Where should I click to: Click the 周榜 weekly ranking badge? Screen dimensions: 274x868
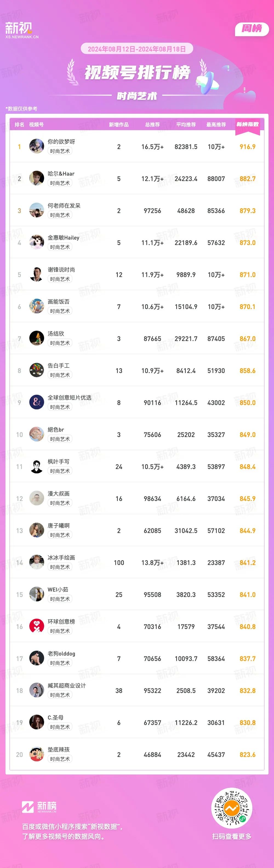pyautogui.click(x=252, y=29)
